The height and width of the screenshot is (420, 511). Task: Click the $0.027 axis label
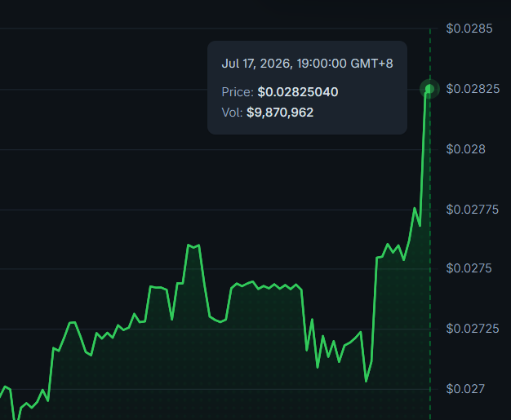(465, 389)
